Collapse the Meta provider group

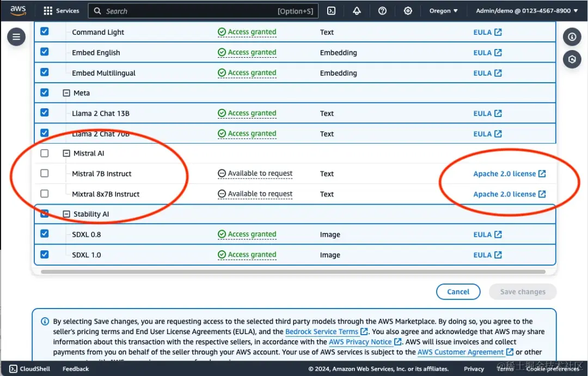click(x=66, y=93)
